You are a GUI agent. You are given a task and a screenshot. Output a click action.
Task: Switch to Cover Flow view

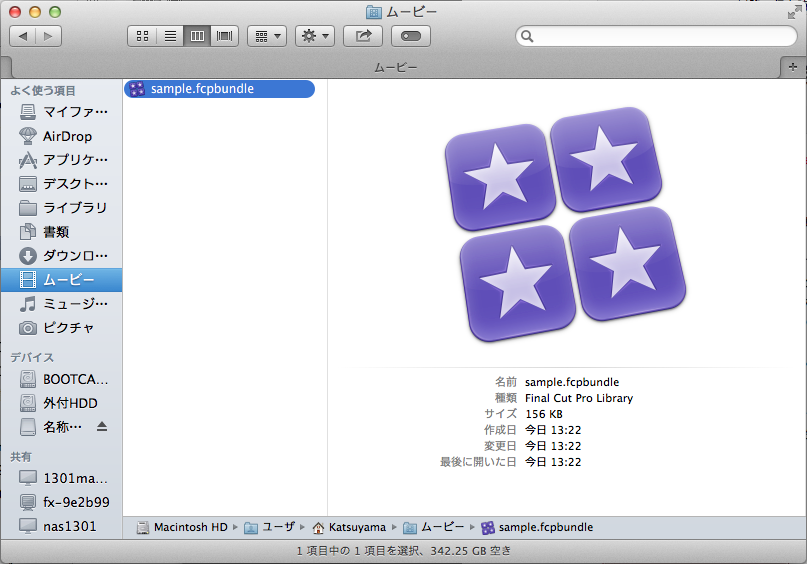point(225,36)
